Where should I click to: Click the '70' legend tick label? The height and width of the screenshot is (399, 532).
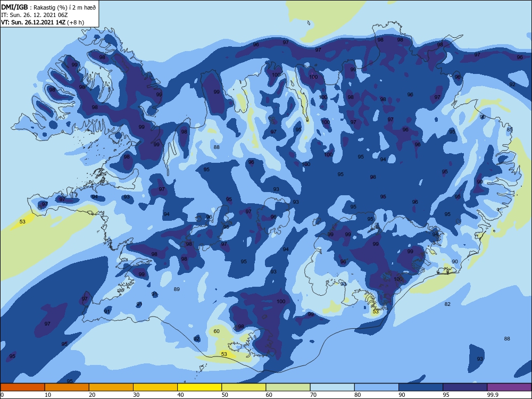[313, 395]
